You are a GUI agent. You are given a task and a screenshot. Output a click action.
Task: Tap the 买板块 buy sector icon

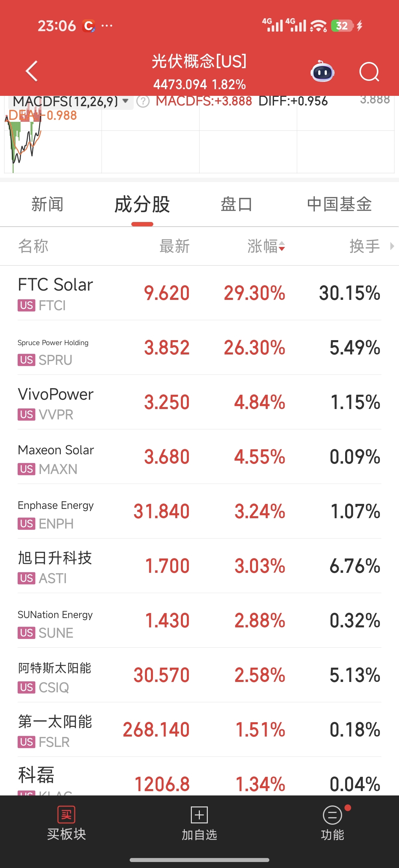[66, 815]
